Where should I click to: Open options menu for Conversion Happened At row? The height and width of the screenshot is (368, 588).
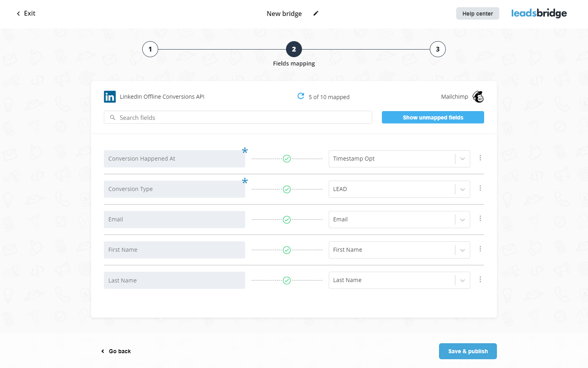pos(480,158)
